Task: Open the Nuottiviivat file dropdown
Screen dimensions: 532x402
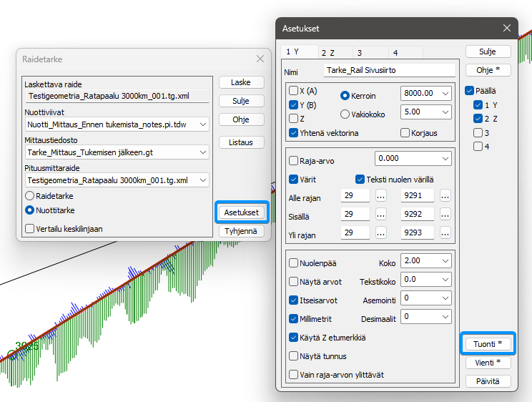Action: pyautogui.click(x=203, y=124)
